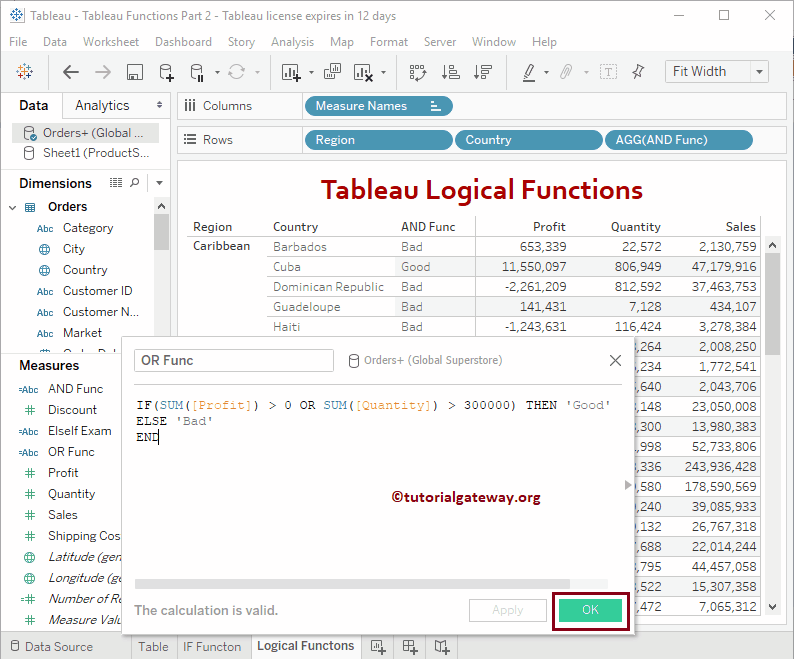
Task: Open clear sheet toolbar dropdown arrow
Action: [x=383, y=72]
